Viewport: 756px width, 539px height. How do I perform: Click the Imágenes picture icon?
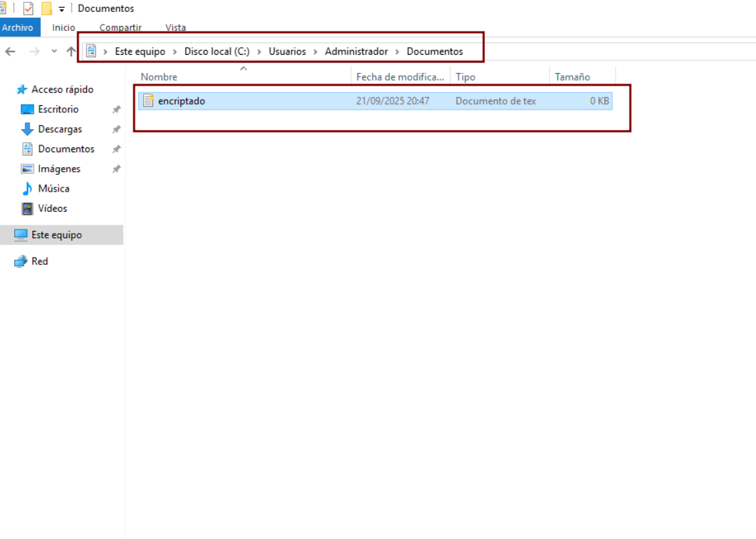pyautogui.click(x=27, y=168)
